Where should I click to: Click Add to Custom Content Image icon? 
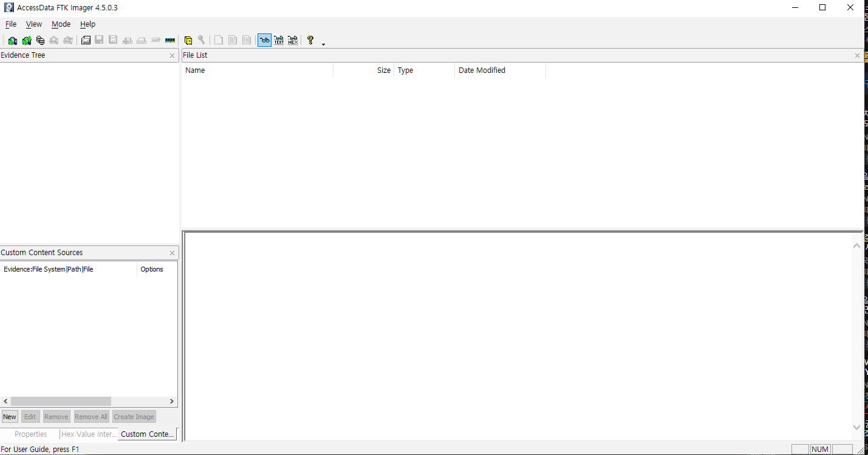[x=128, y=41]
